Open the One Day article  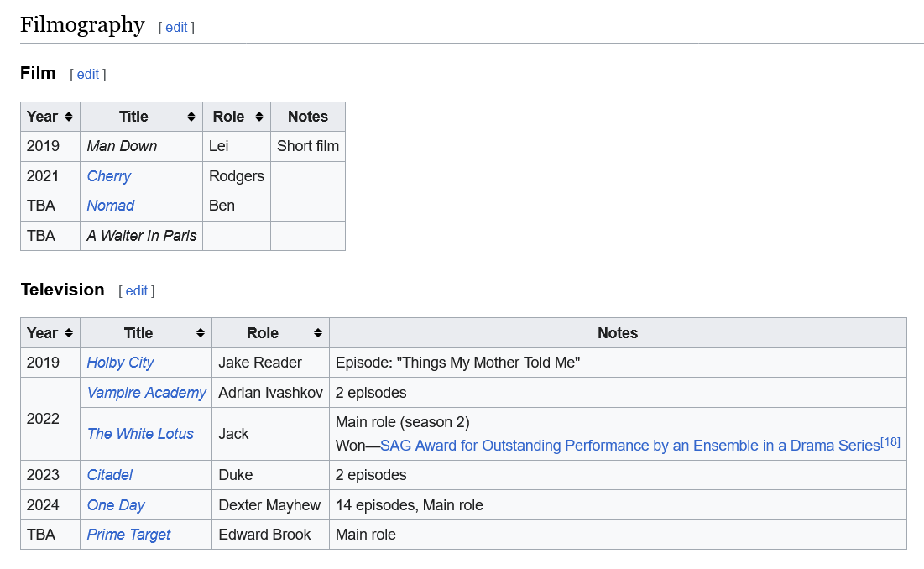pyautogui.click(x=116, y=504)
